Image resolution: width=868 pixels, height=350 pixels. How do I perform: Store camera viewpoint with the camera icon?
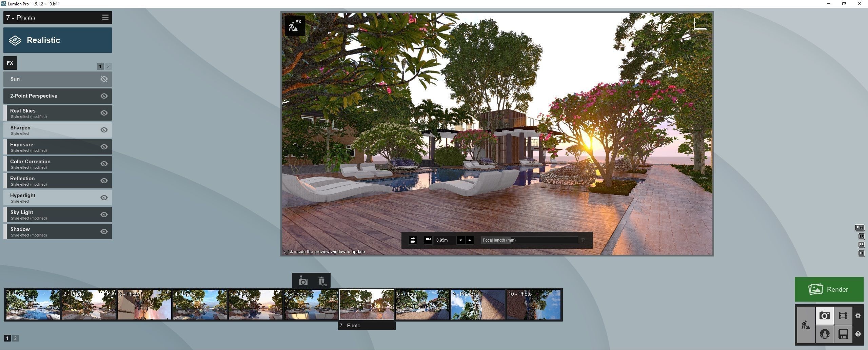[x=303, y=281]
